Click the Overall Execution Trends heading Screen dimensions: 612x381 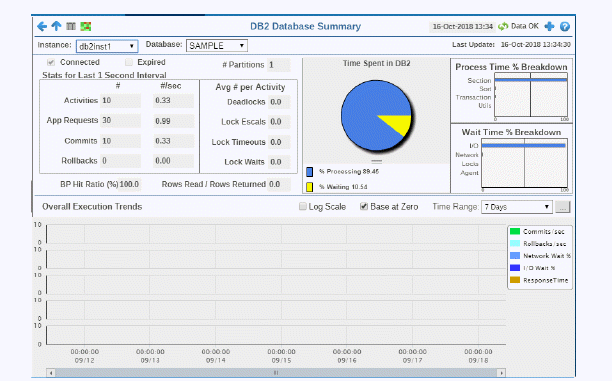[x=92, y=207]
